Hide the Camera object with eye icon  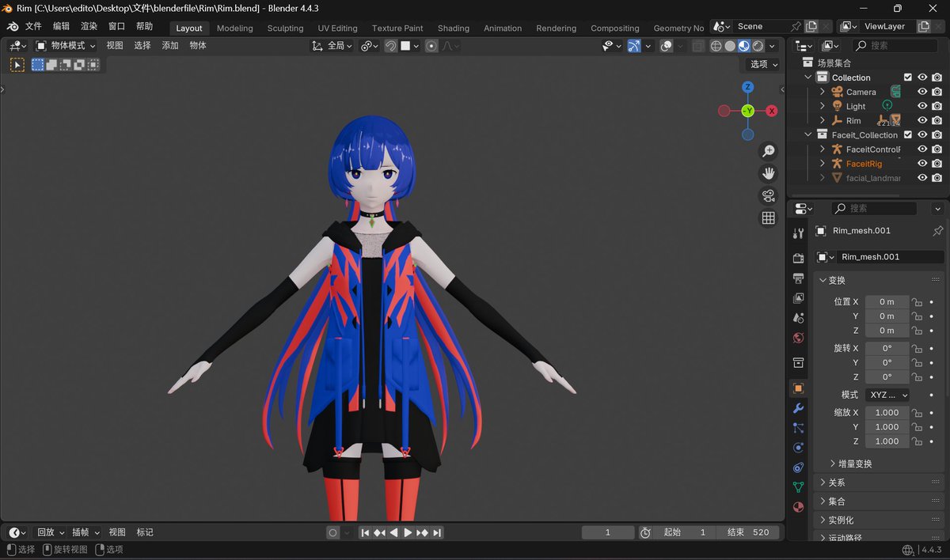[922, 92]
